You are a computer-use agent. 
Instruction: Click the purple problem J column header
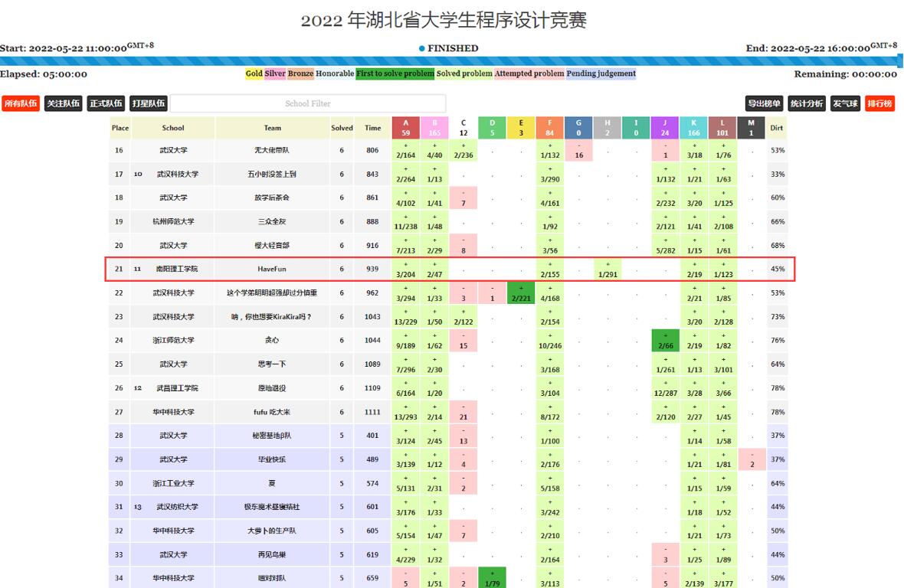(665, 128)
